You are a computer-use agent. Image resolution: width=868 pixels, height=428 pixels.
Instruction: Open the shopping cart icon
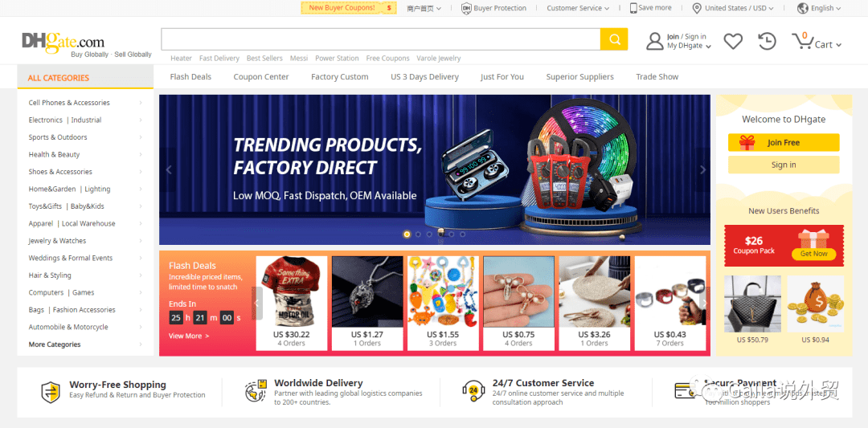[801, 42]
